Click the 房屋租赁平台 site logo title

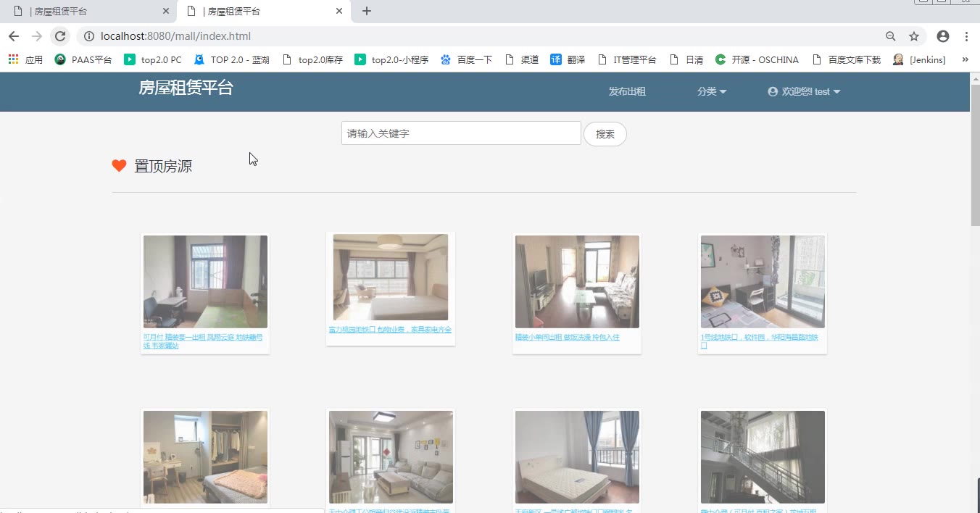coord(186,88)
